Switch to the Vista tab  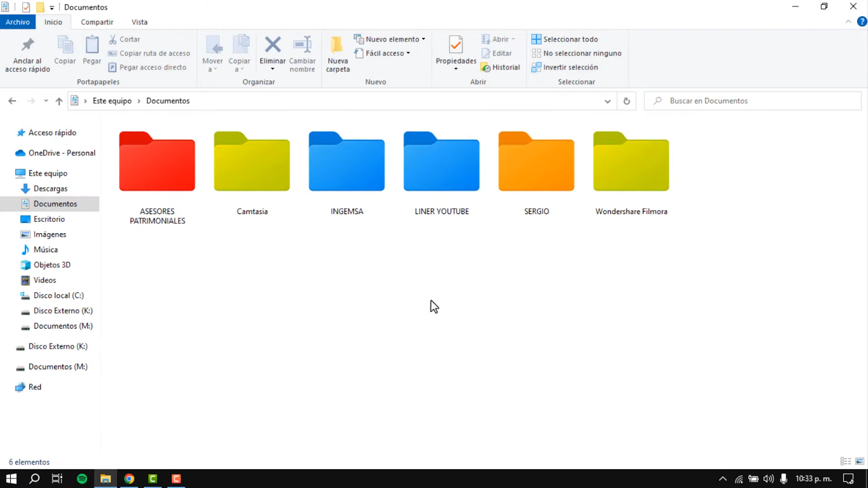pos(139,22)
